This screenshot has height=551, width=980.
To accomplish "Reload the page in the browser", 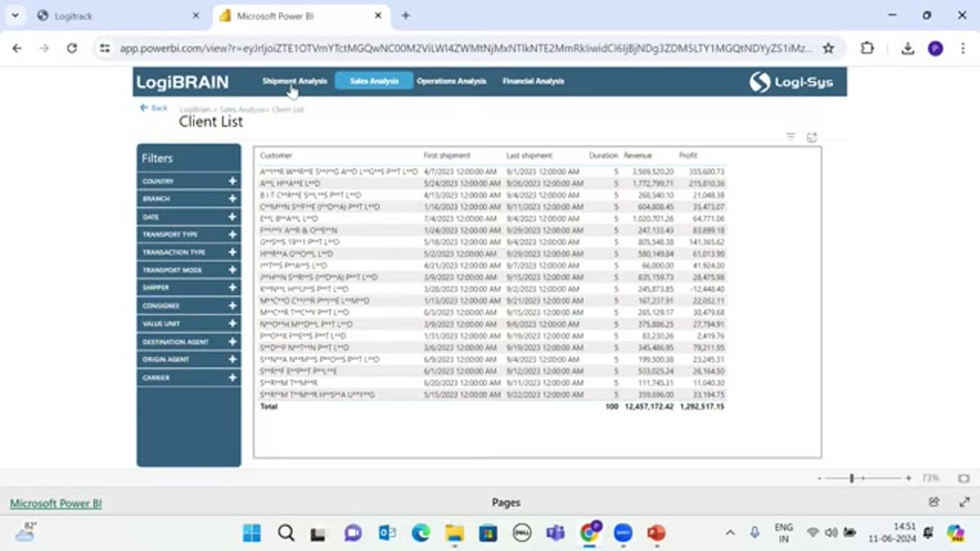I will click(72, 49).
